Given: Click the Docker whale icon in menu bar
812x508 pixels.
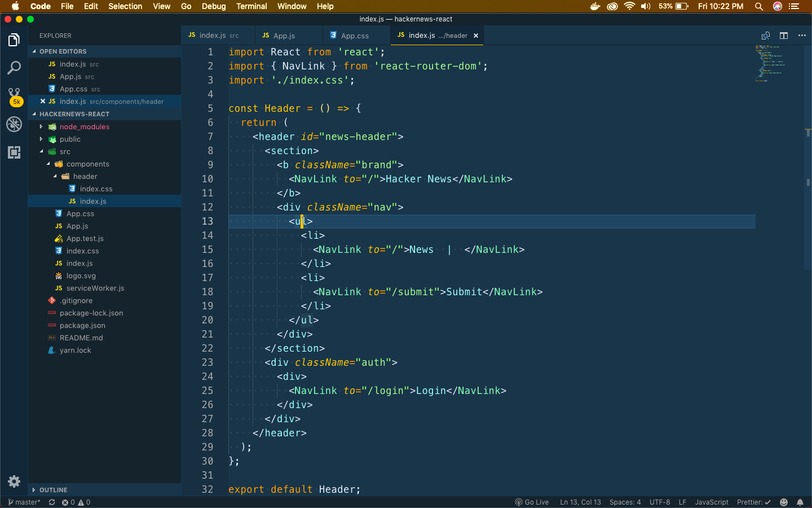Looking at the screenshot, I should tap(595, 6).
